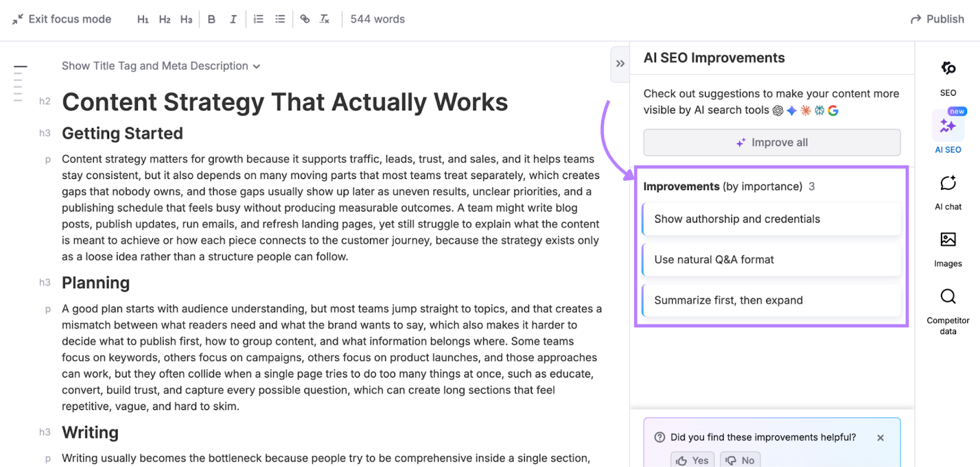Answer No to helpful improvements
The width and height of the screenshot is (980, 467).
740,460
